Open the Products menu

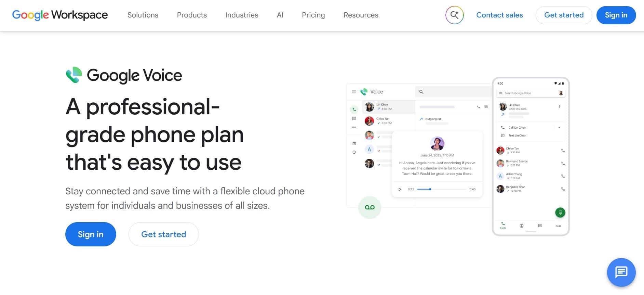192,15
